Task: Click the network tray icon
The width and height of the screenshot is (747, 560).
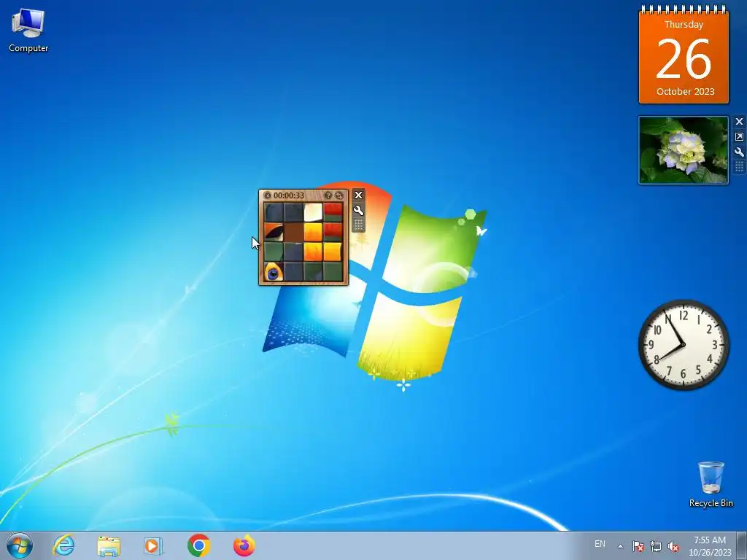Action: (x=656, y=546)
